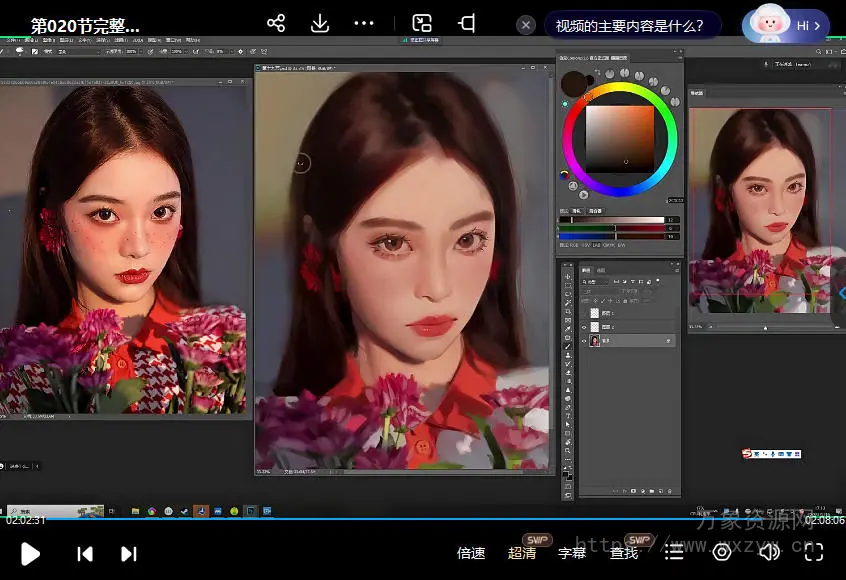Enable picture-in-picture window mode
846x580 pixels.
(422, 24)
